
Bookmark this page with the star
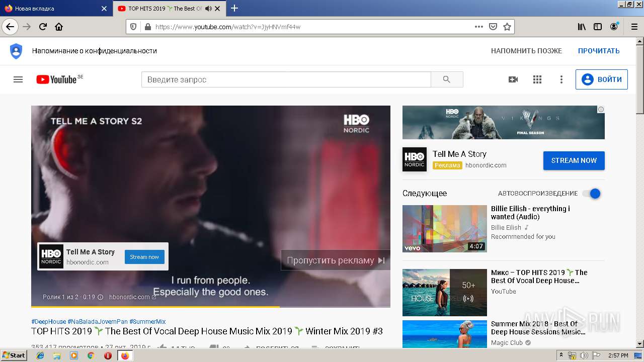(507, 27)
